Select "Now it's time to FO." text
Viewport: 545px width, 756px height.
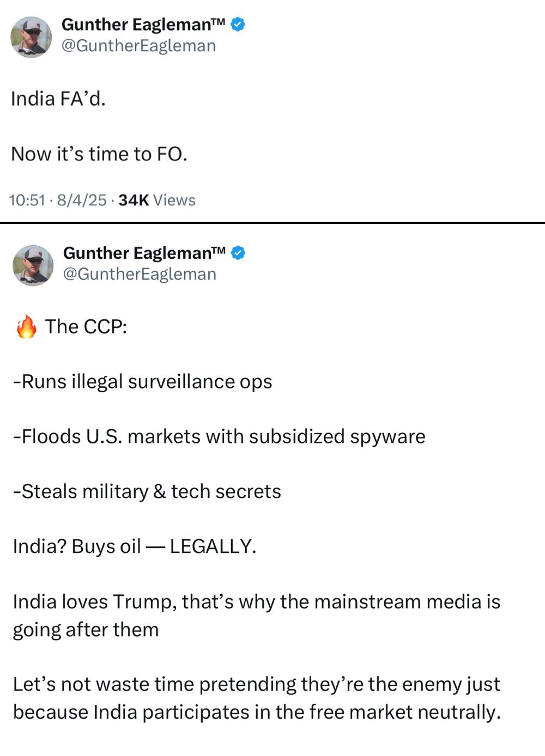99,154
